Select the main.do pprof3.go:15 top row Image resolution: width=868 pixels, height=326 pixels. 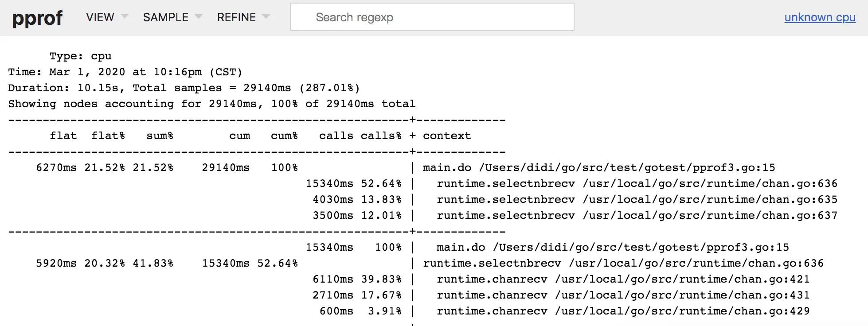[x=405, y=168]
